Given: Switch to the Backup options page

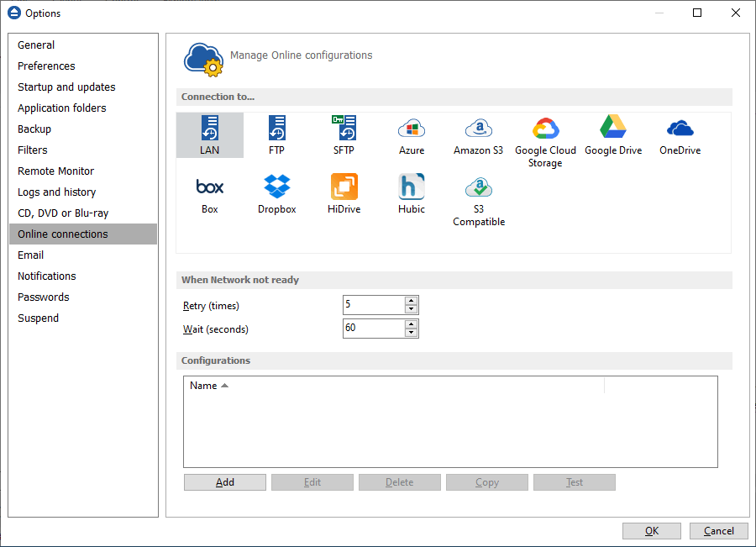Looking at the screenshot, I should coord(83,129).
